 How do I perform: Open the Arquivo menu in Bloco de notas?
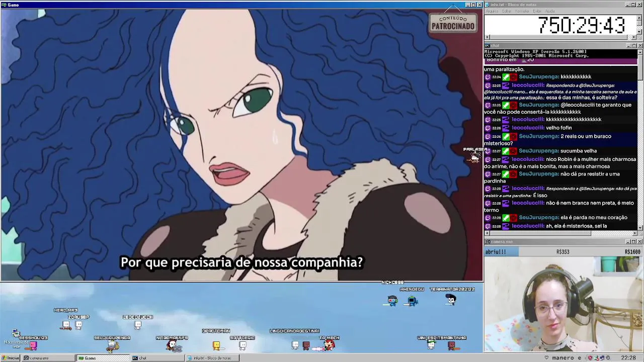pos(492,11)
